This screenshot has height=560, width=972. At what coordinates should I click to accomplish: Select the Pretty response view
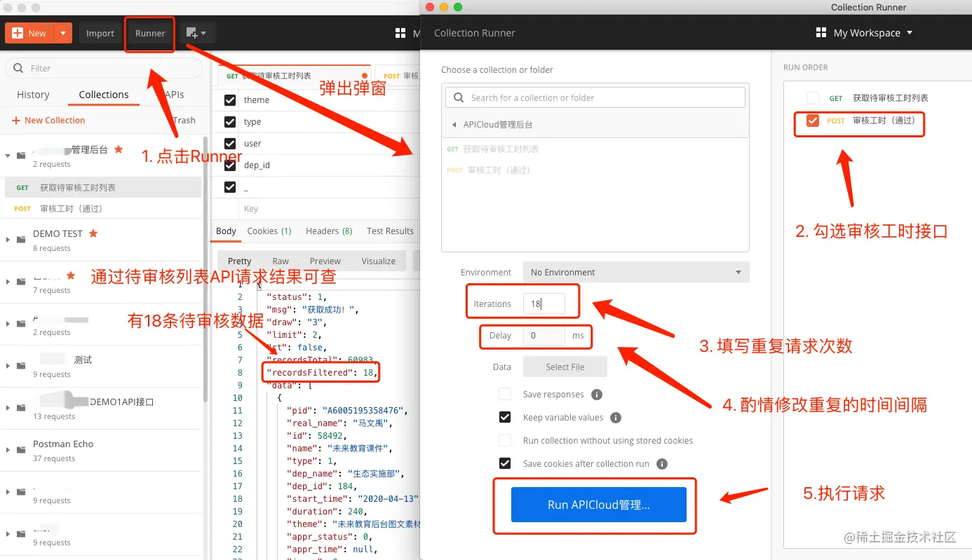click(x=240, y=261)
